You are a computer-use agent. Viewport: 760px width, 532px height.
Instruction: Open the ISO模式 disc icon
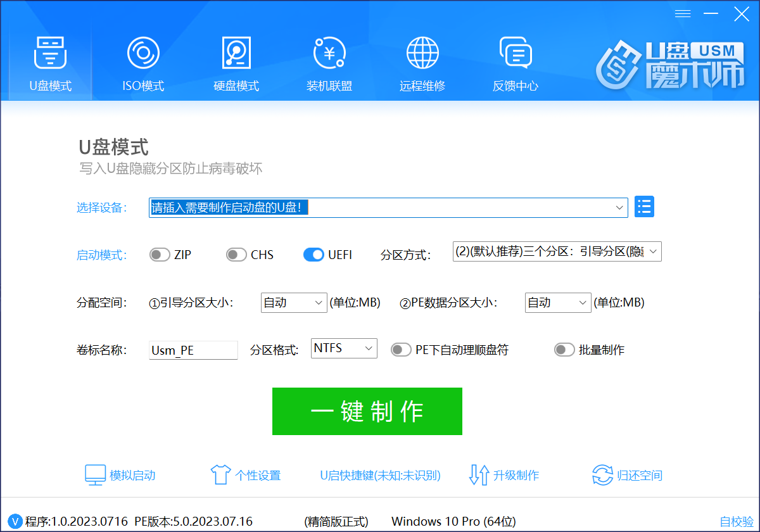pos(142,53)
